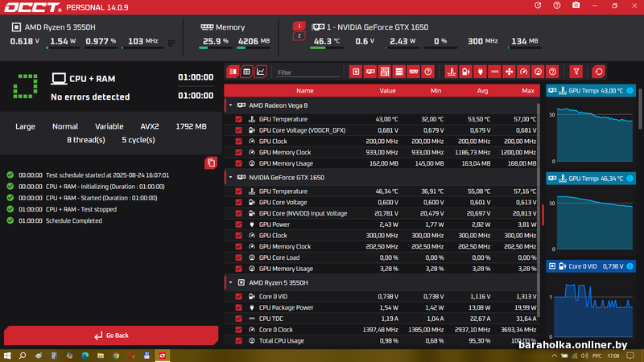Click the clock speed gauge filter icon
The width and height of the screenshot is (644, 362).
coord(523,72)
